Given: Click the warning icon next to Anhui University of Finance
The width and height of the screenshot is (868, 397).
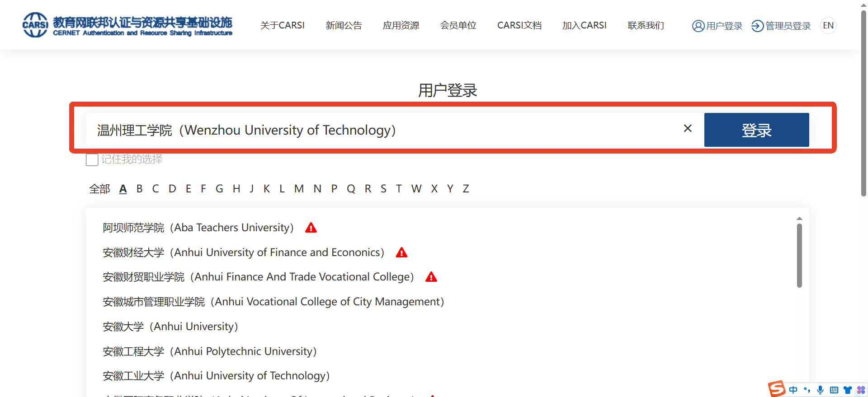Looking at the screenshot, I should coord(401,252).
